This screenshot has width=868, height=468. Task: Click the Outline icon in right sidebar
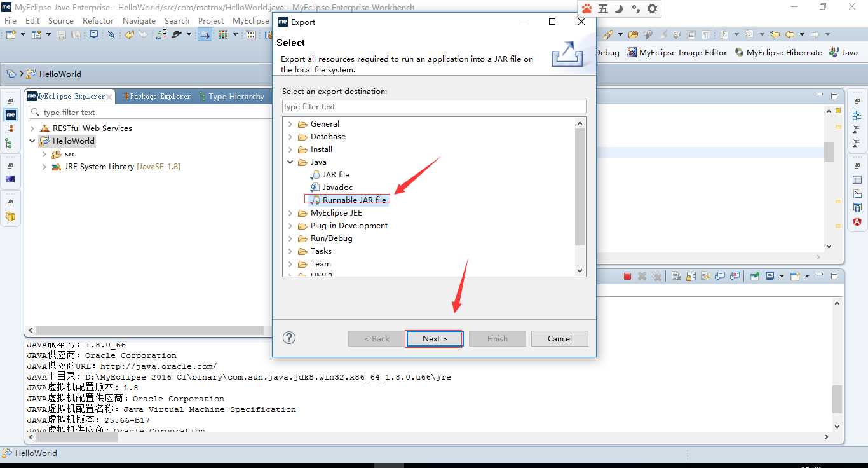[x=857, y=115]
